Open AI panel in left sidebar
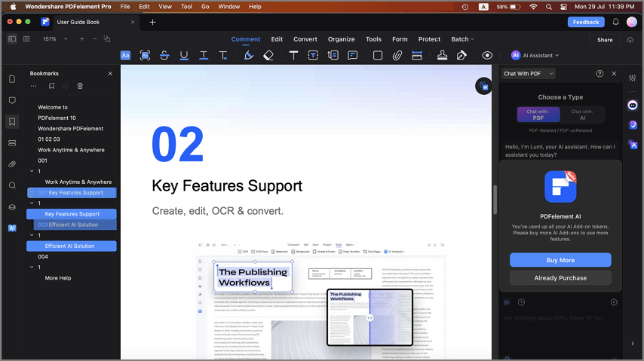This screenshot has width=644, height=361. (12, 228)
